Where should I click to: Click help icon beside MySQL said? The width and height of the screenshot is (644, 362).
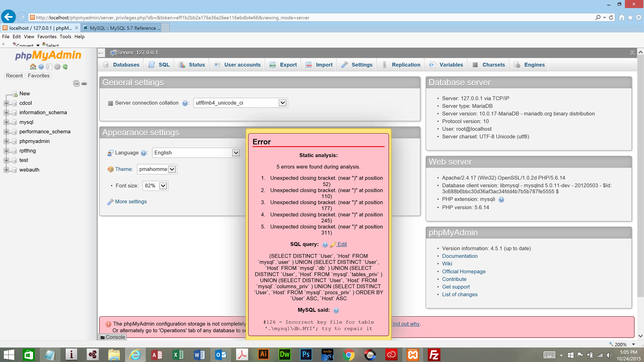tap(336, 310)
